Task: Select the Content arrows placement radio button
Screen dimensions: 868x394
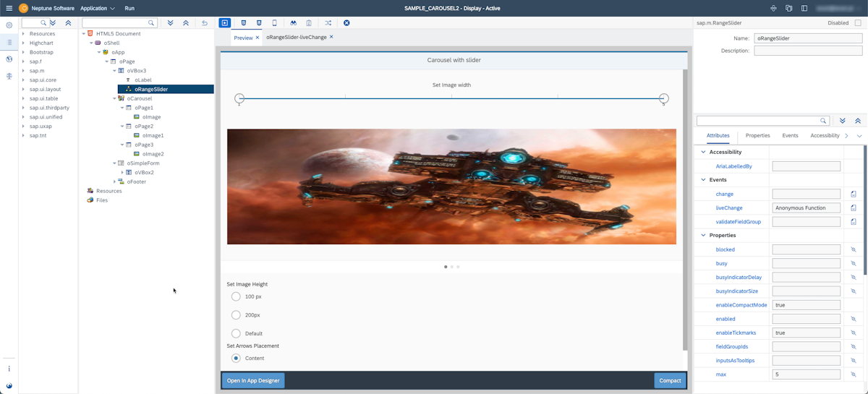Action: click(236, 358)
